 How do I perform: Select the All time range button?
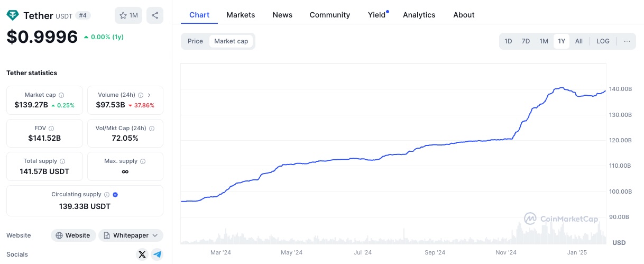[x=579, y=41]
